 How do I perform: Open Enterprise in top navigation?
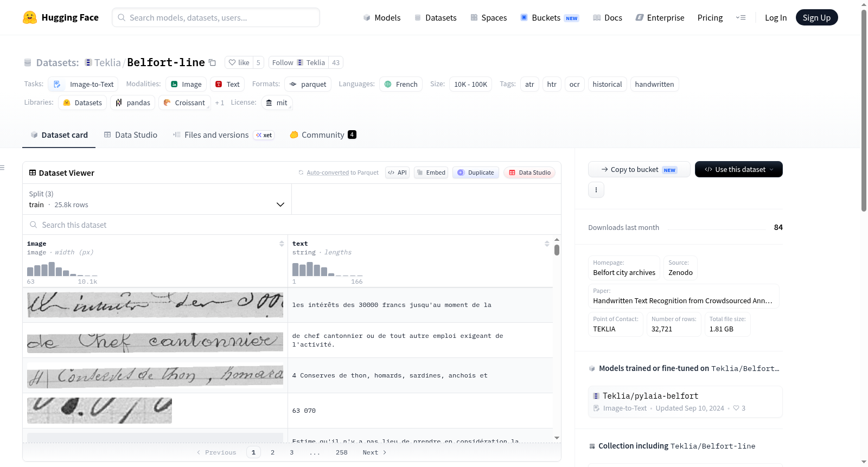660,17
